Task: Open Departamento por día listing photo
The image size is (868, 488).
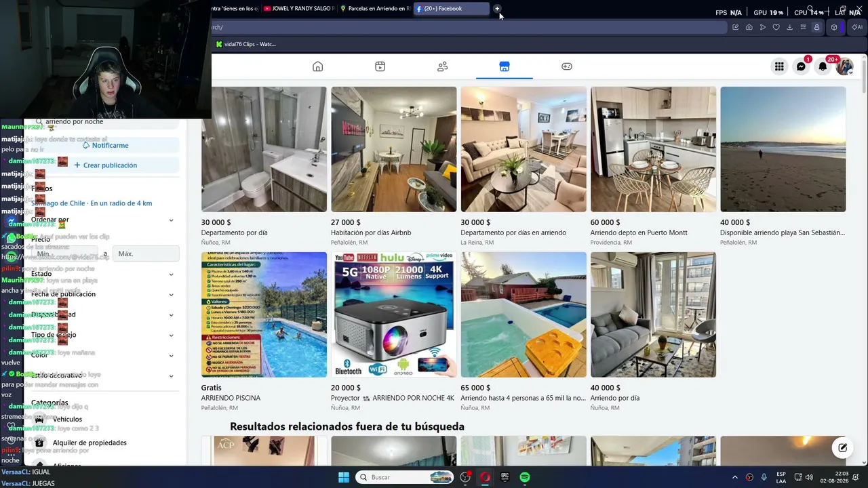Action: point(264,149)
